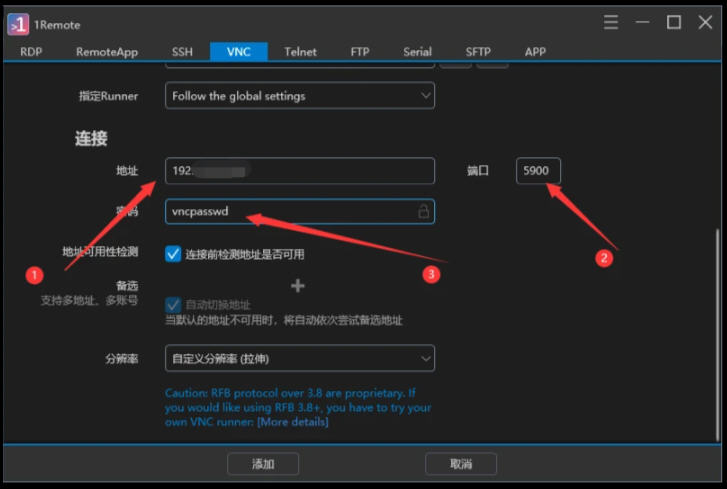Open the Telnet tab

point(300,51)
